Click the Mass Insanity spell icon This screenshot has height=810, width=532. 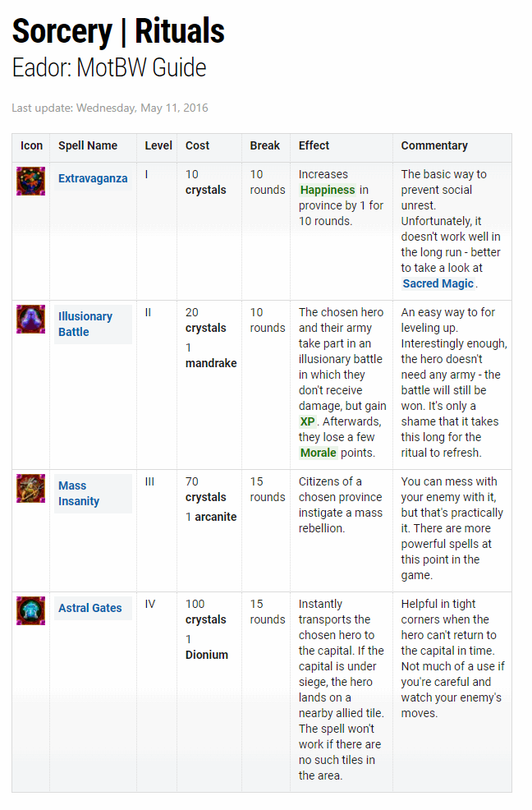point(31,488)
